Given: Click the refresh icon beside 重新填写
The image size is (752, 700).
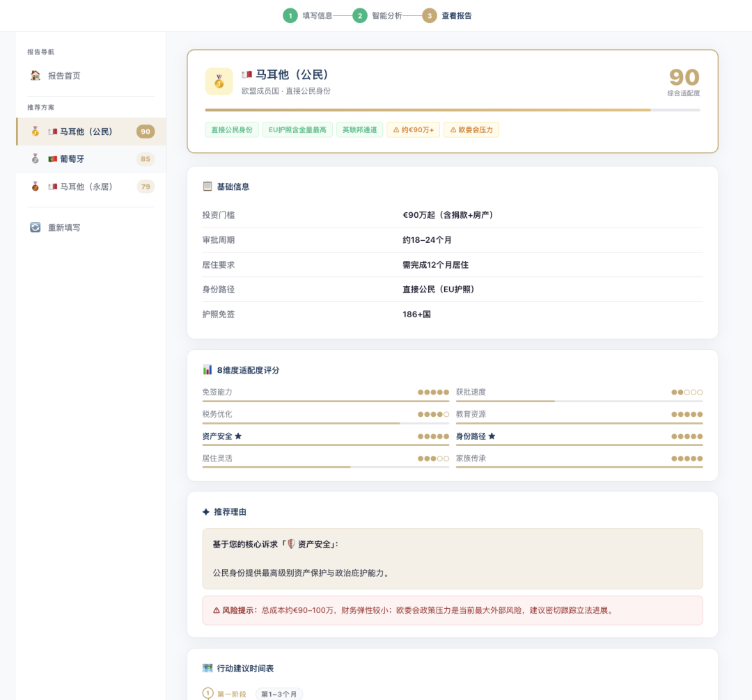Looking at the screenshot, I should tap(35, 227).
